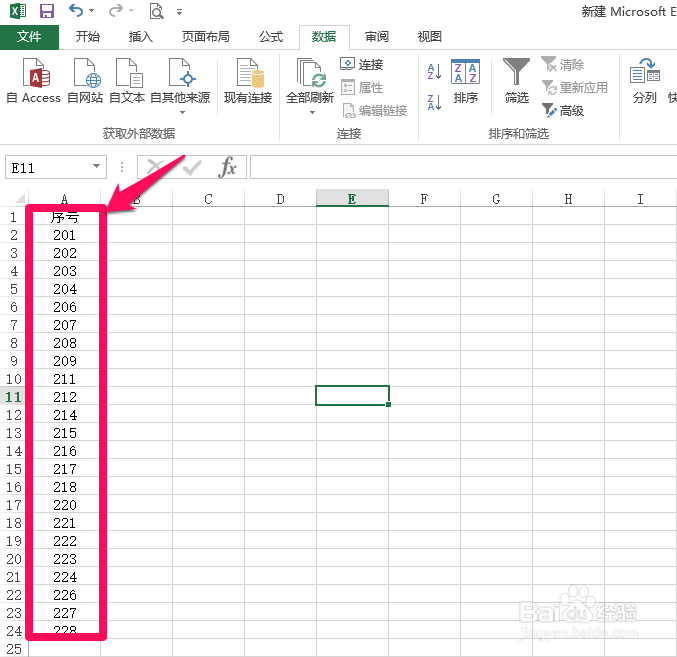Click formula bar cancel X icon
The width and height of the screenshot is (677, 657).
[155, 167]
